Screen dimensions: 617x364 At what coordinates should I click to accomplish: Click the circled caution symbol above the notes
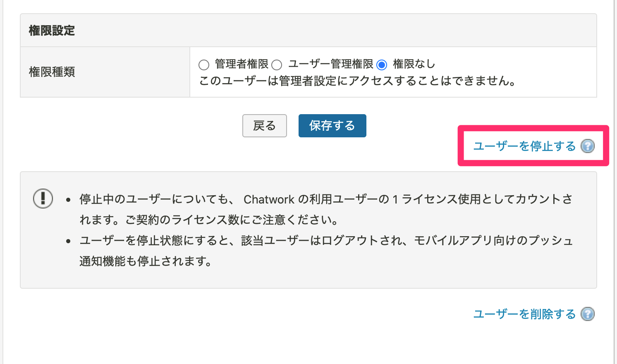click(43, 198)
